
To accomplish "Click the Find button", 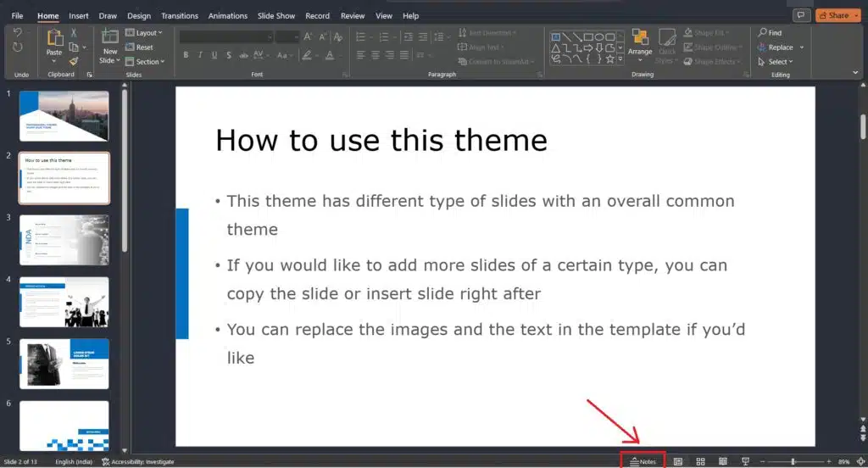I will 770,33.
